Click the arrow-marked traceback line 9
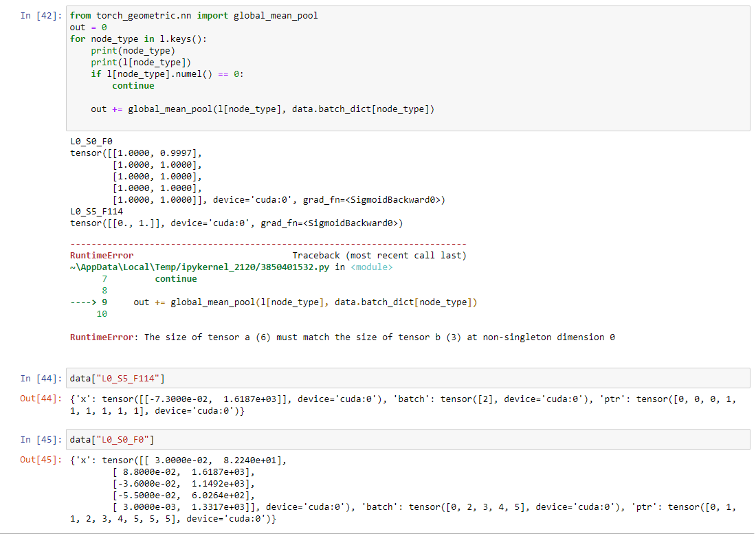756x534 pixels. pyautogui.click(x=274, y=302)
